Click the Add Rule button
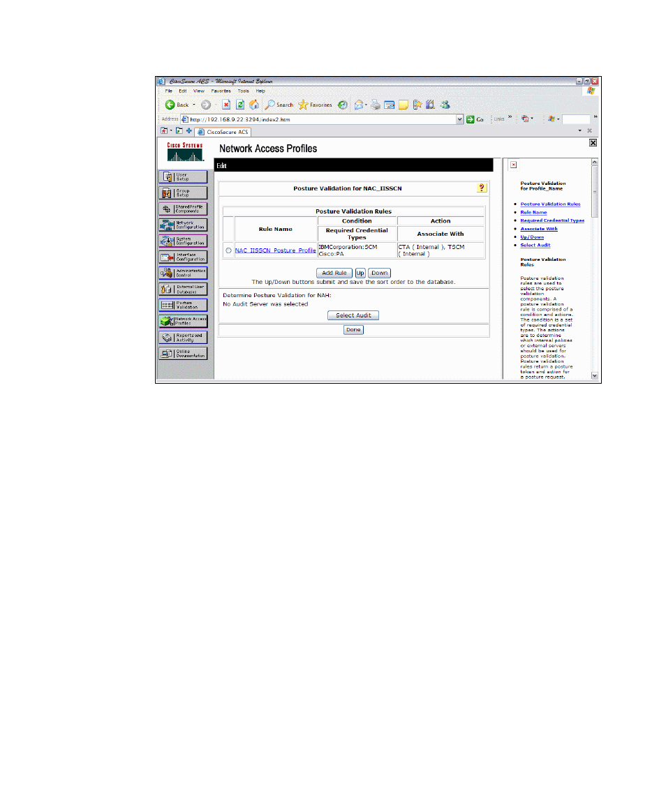 tap(334, 273)
